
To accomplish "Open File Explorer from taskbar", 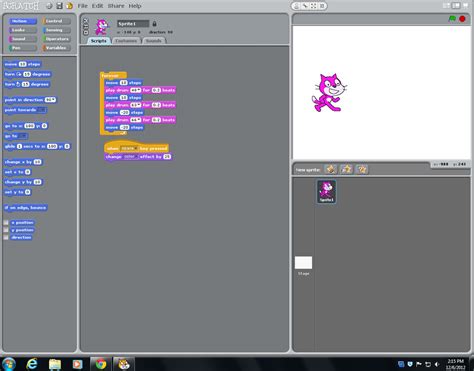I will tap(55, 364).
